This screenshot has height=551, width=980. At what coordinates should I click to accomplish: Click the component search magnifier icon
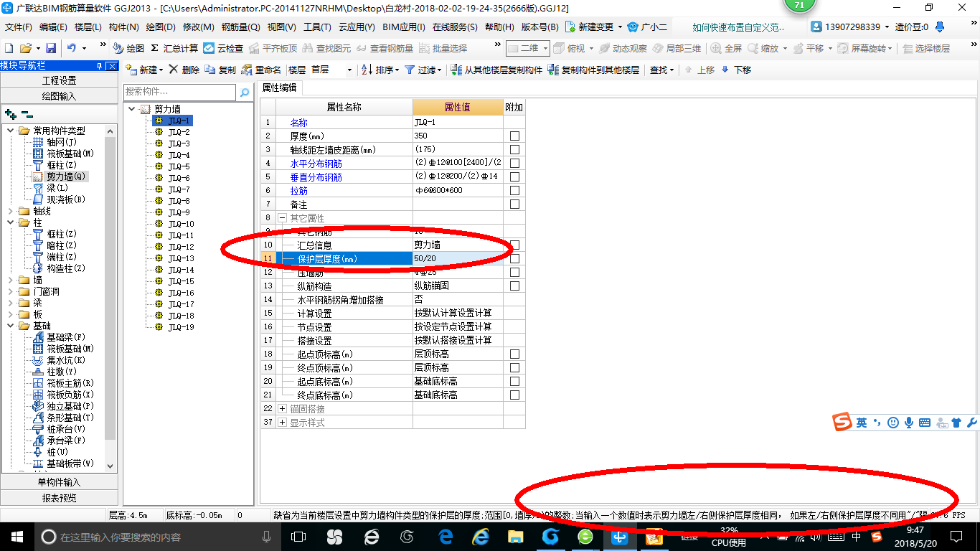coord(245,92)
